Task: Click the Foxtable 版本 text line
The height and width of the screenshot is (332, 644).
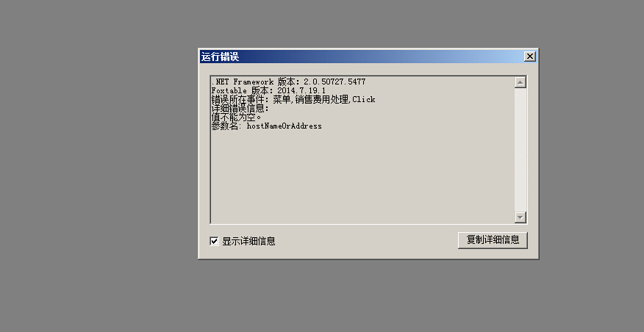Action: (x=268, y=90)
